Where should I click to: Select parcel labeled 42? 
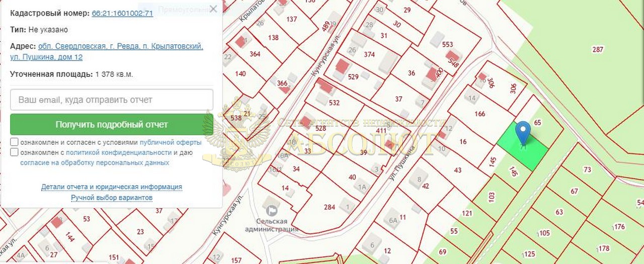pos(426,186)
